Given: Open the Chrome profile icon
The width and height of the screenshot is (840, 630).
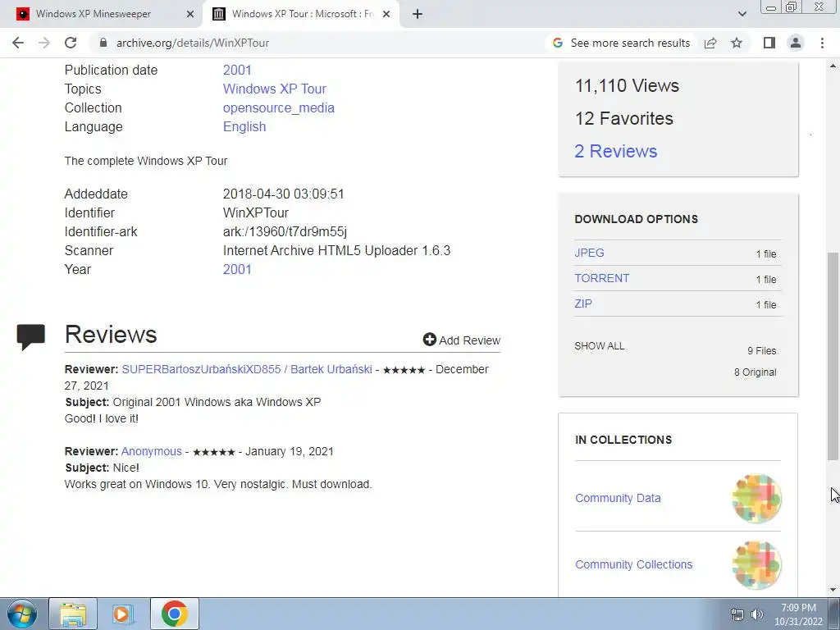Looking at the screenshot, I should click(796, 43).
